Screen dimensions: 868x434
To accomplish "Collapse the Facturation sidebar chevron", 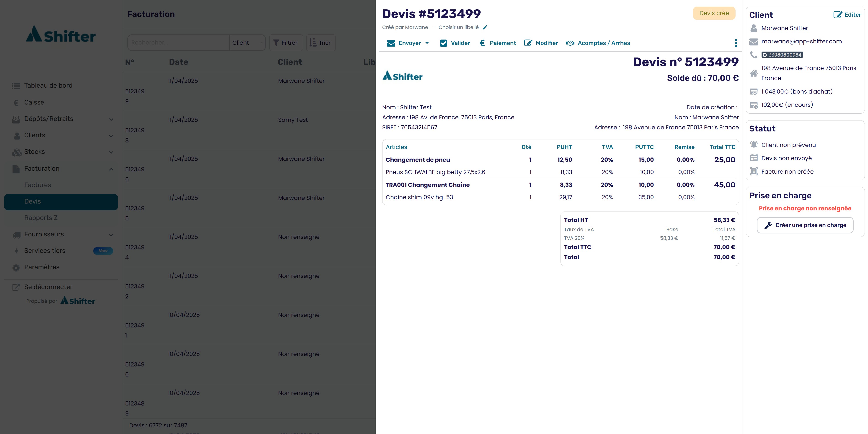I will tap(111, 169).
